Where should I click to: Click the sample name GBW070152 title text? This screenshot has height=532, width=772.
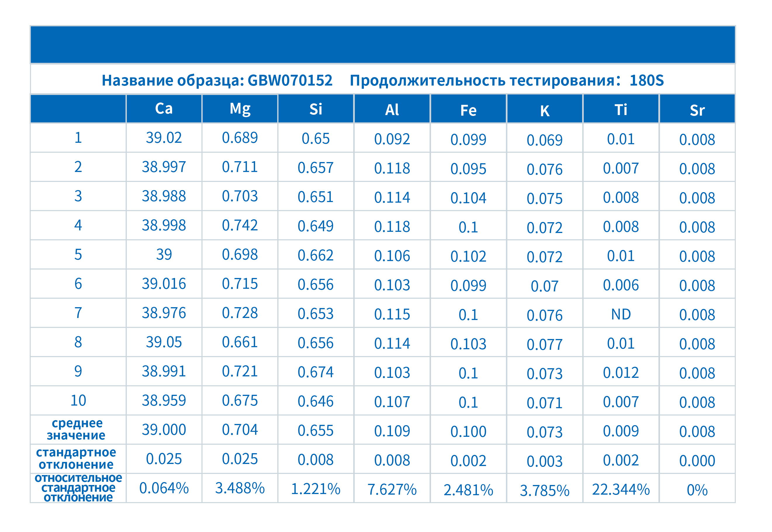217,80
